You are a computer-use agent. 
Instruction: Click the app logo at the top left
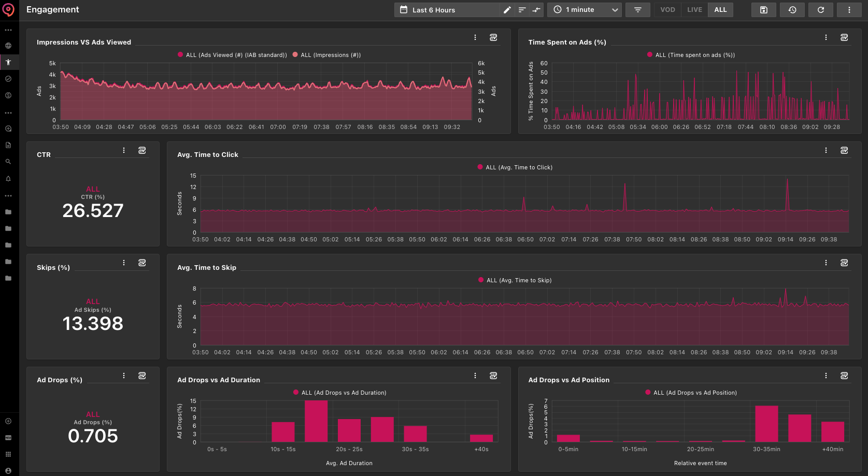8,10
